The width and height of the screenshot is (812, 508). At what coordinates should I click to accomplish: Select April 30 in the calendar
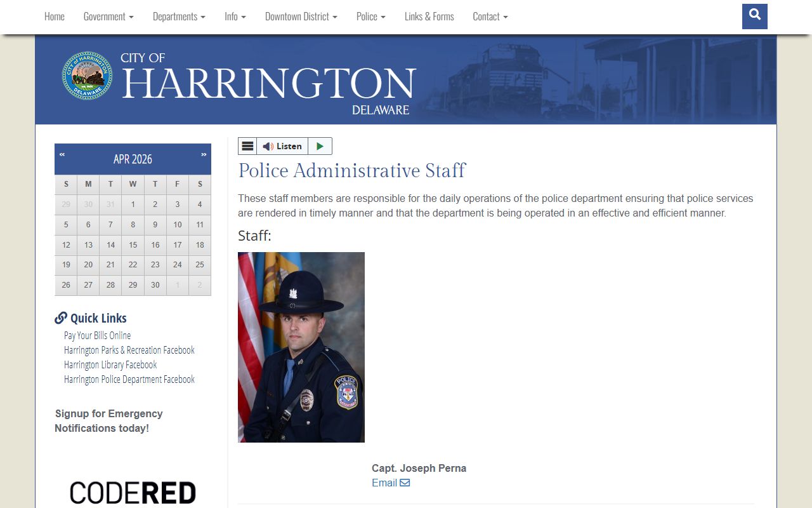click(155, 285)
